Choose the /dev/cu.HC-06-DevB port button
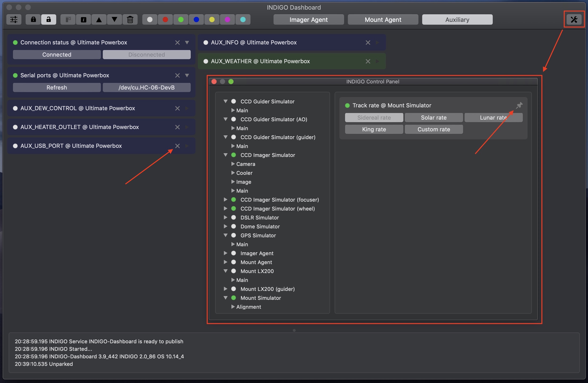 [x=147, y=87]
